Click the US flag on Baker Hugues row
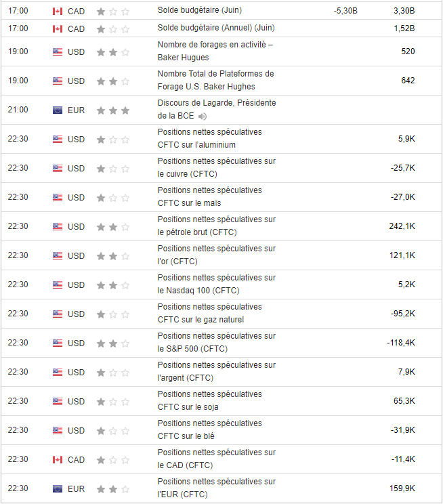This screenshot has width=443, height=504. [58, 51]
